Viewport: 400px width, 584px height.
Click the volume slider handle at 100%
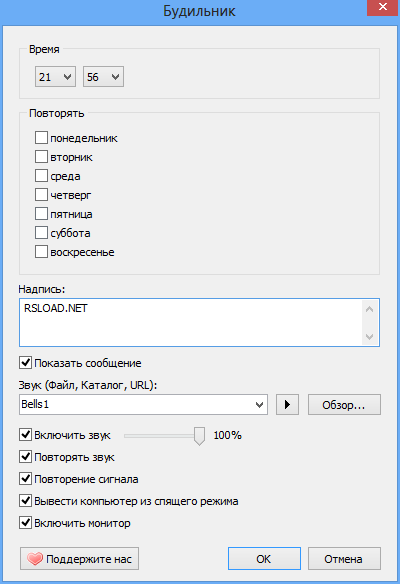pos(199,436)
